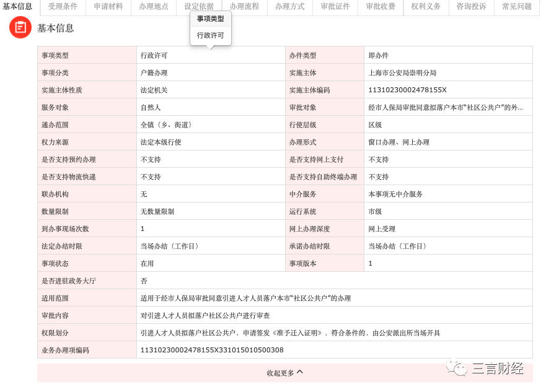Screen dimensions: 541x392
Task: Click the 数量限制 label cell
Action: (x=87, y=211)
